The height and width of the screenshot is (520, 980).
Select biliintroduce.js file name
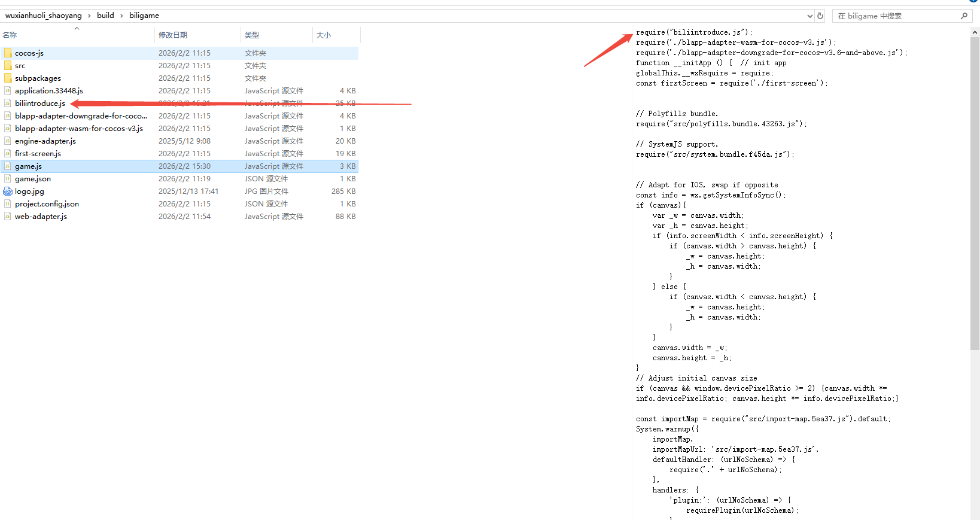click(40, 104)
